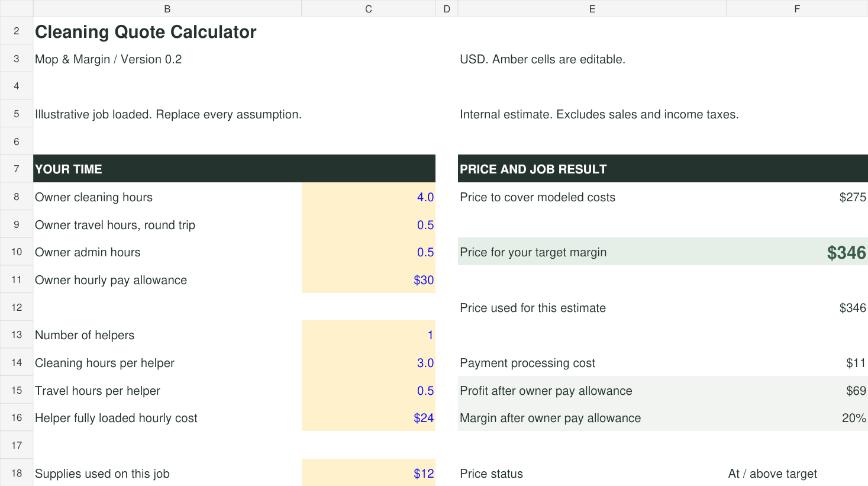Select Owner admin hours value cell
Viewport: 868px width, 486px height.
coord(368,252)
